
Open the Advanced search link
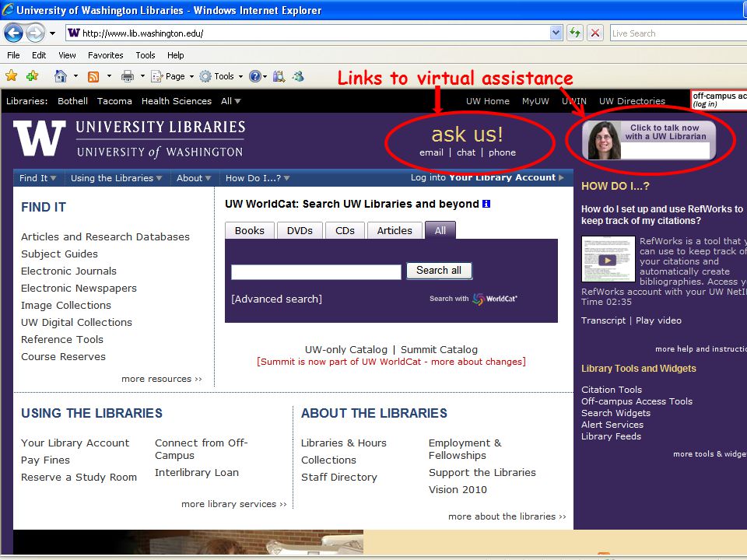point(277,299)
